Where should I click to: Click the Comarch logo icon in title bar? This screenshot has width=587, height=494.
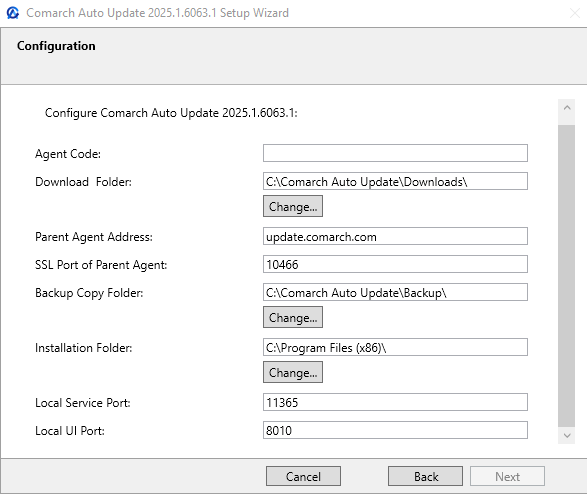coord(13,13)
